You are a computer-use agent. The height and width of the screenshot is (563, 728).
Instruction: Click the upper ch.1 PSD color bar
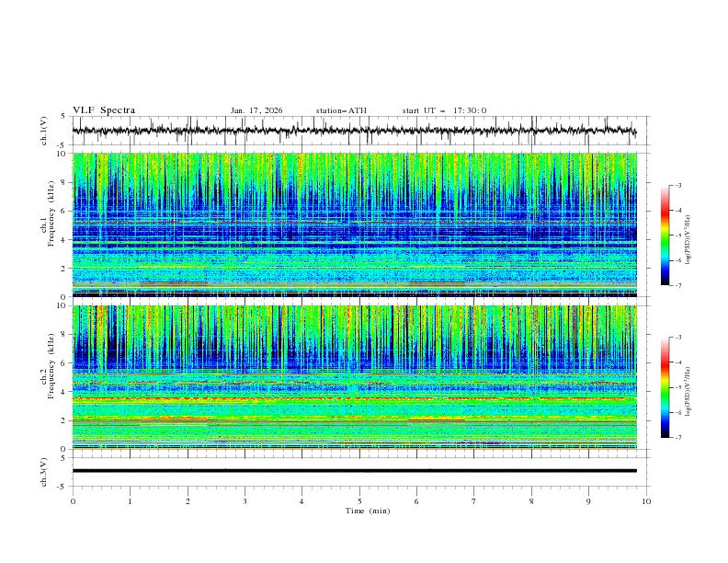coord(665,236)
